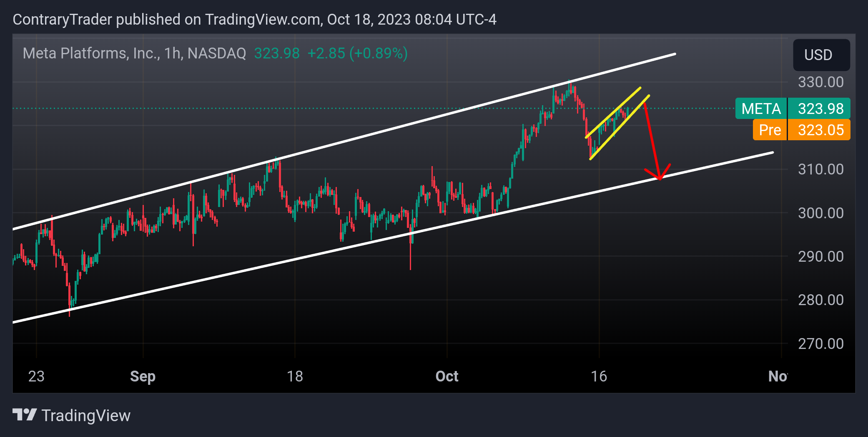Click the 'Sep' label on time axis
This screenshot has height=437, width=868.
click(143, 376)
